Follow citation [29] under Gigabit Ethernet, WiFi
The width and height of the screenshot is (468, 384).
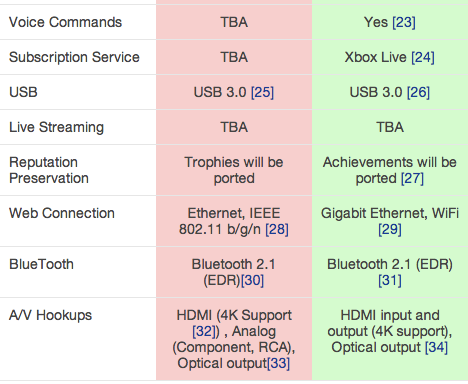click(390, 230)
